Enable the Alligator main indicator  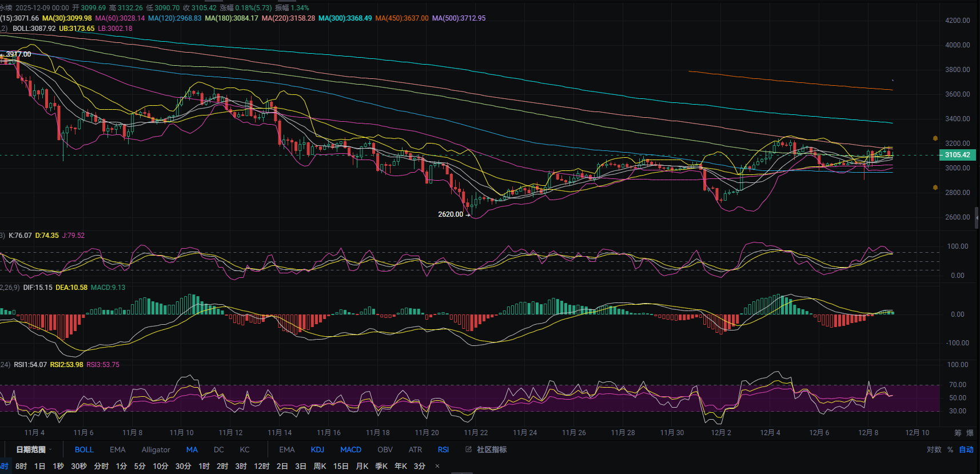pos(156,449)
